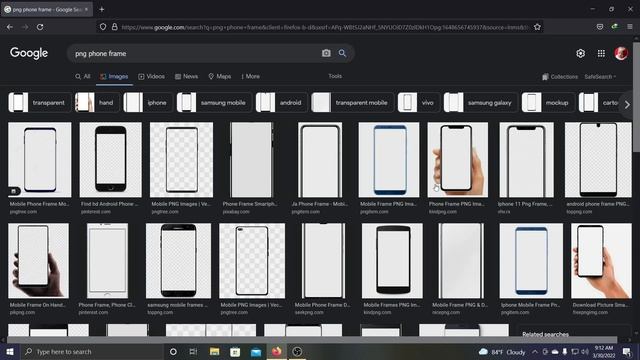Open File Explorer from taskbar
Viewport: 640px width, 360px height.
tap(214, 351)
